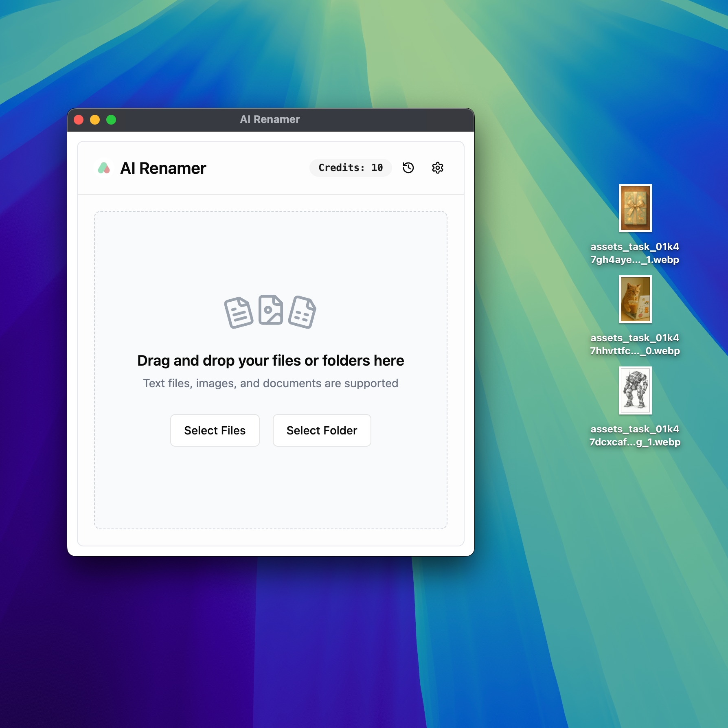
Task: Click the supported file types description text
Action: click(270, 383)
